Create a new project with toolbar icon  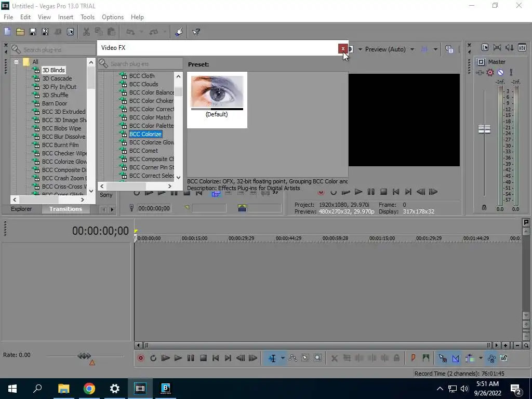pyautogui.click(x=7, y=32)
